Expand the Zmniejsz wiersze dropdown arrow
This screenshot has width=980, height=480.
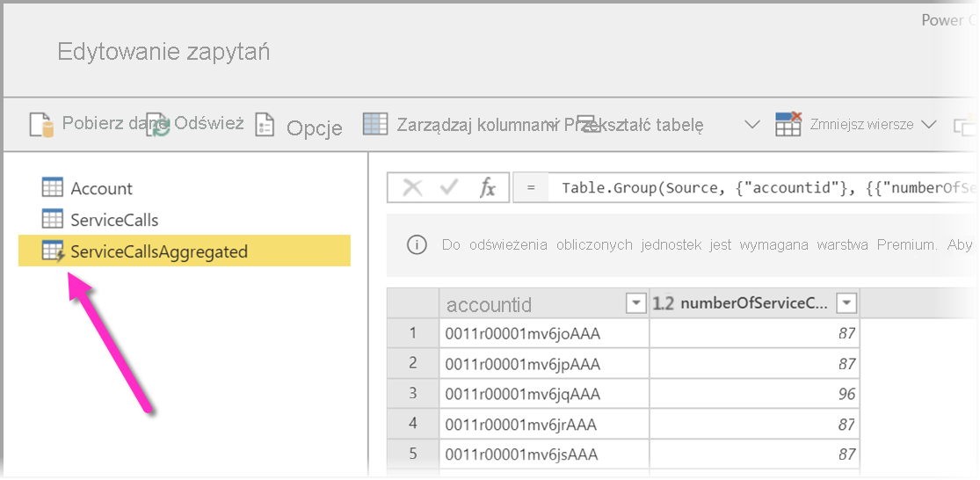(x=929, y=125)
